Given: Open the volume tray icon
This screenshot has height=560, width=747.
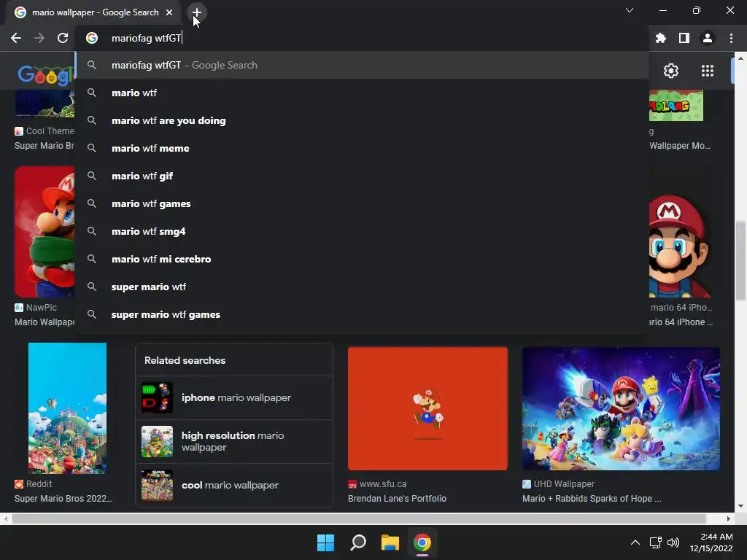Looking at the screenshot, I should pyautogui.click(x=673, y=542).
